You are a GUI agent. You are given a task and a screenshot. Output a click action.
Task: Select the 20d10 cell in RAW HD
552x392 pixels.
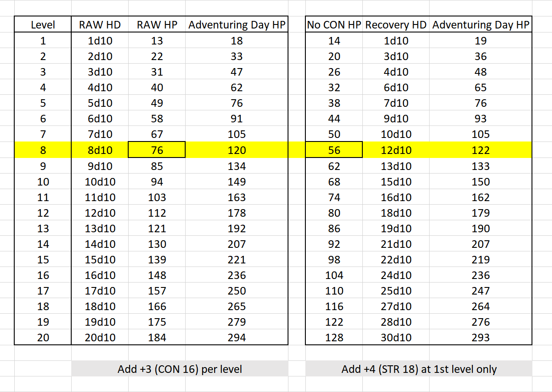click(x=100, y=338)
